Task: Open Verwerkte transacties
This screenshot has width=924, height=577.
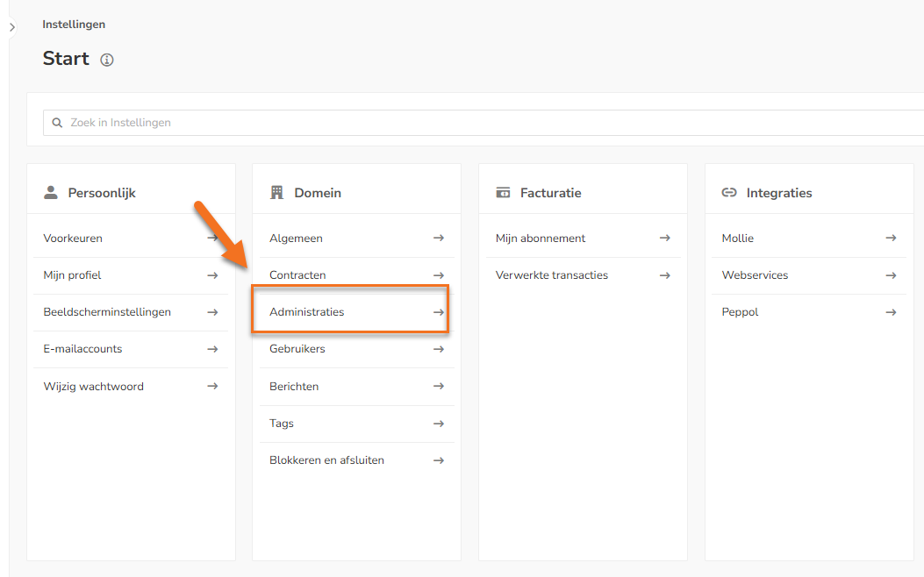Action: tap(583, 275)
